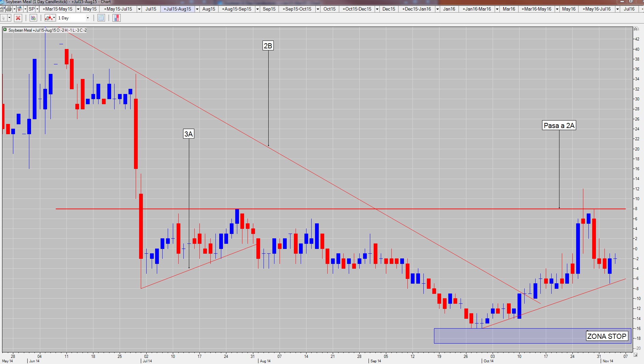Viewport: 644px width, 364px height.
Task: Open dropdown arrow after +Oct15-Dec15 tab
Action: point(377,9)
